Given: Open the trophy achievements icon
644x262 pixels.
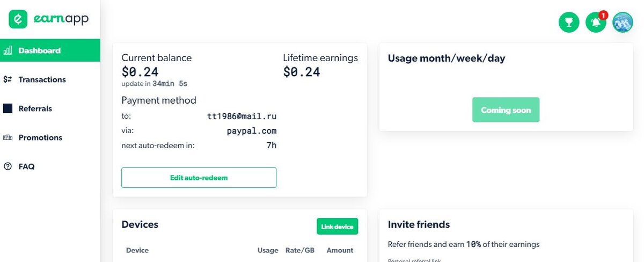Looking at the screenshot, I should click(569, 22).
